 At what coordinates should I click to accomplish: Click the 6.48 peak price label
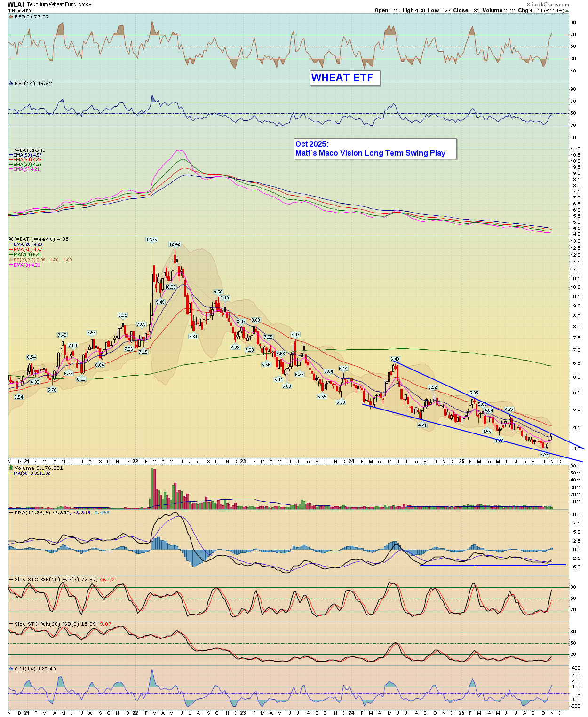pyautogui.click(x=395, y=359)
